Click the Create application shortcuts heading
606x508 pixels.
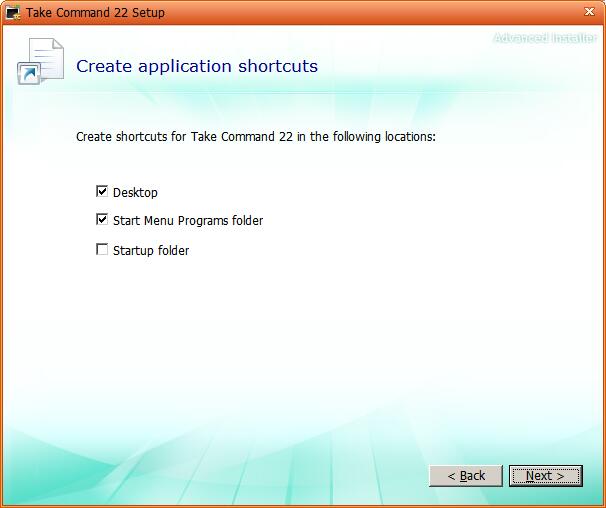coord(197,66)
